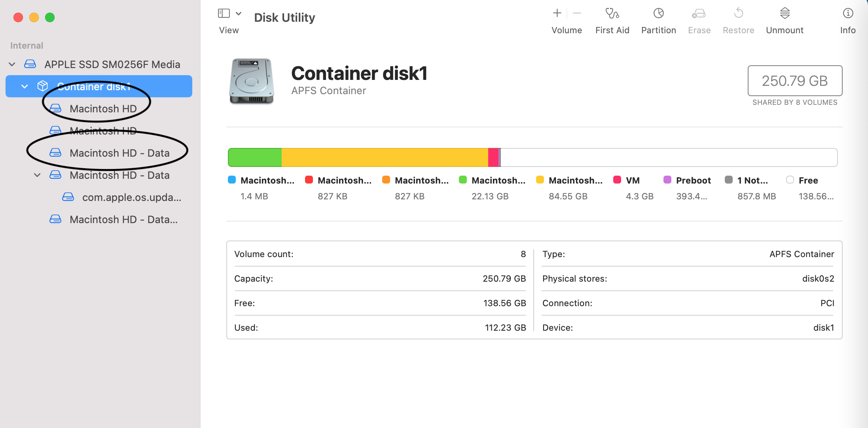The image size is (868, 428).
Task: Collapse the Container disk1 disclosure arrow
Action: (x=25, y=86)
